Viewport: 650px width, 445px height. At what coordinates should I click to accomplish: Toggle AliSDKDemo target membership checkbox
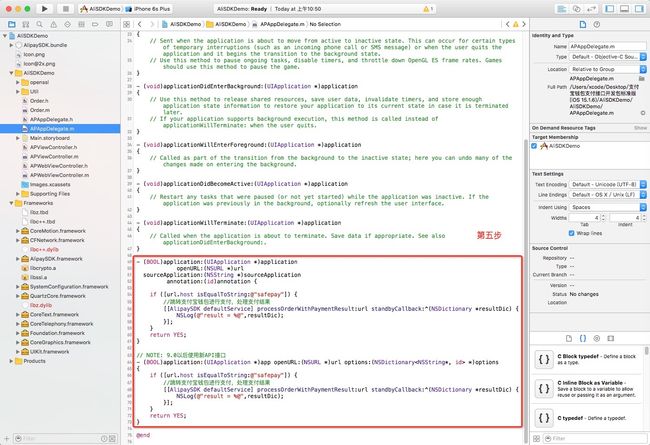534,146
